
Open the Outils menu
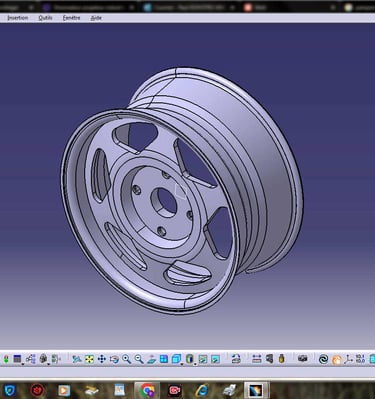[x=45, y=18]
